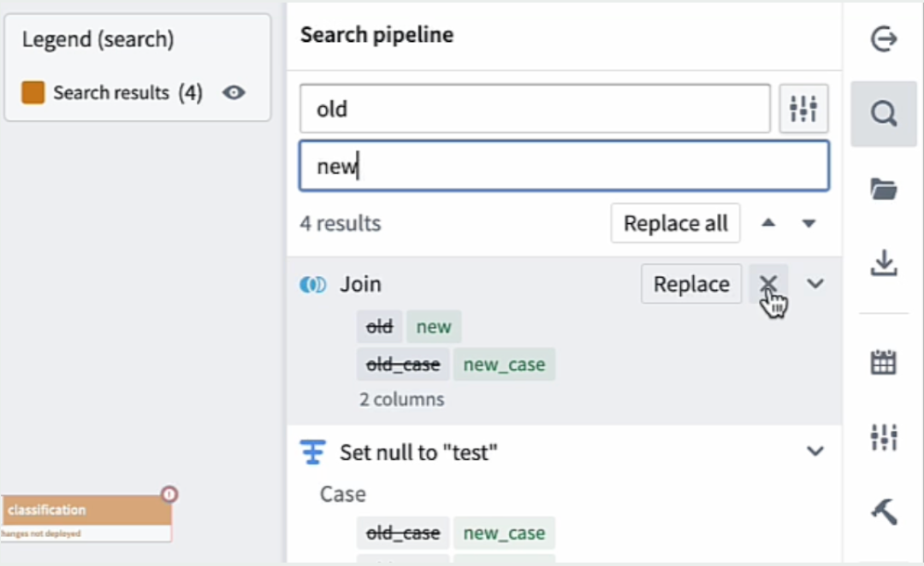Screen dimensions: 924x566
Task: Click 'old_case' tag under Set null Case
Action: pyautogui.click(x=403, y=533)
